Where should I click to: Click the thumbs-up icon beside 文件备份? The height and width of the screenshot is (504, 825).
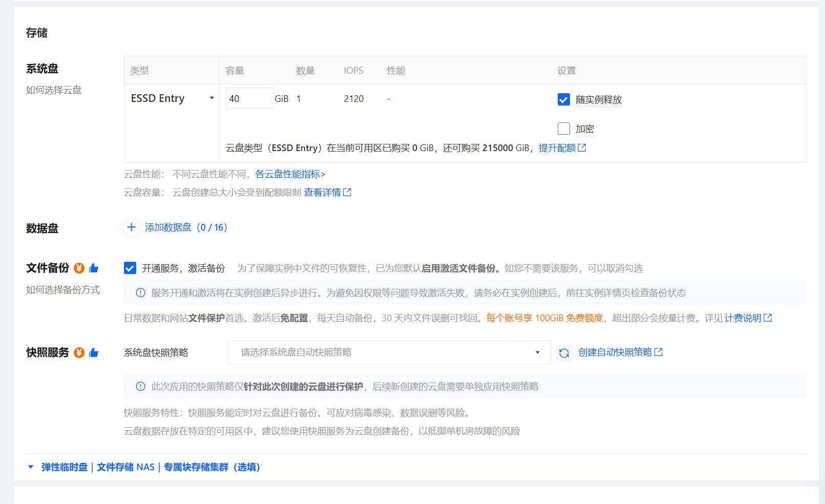(x=94, y=268)
